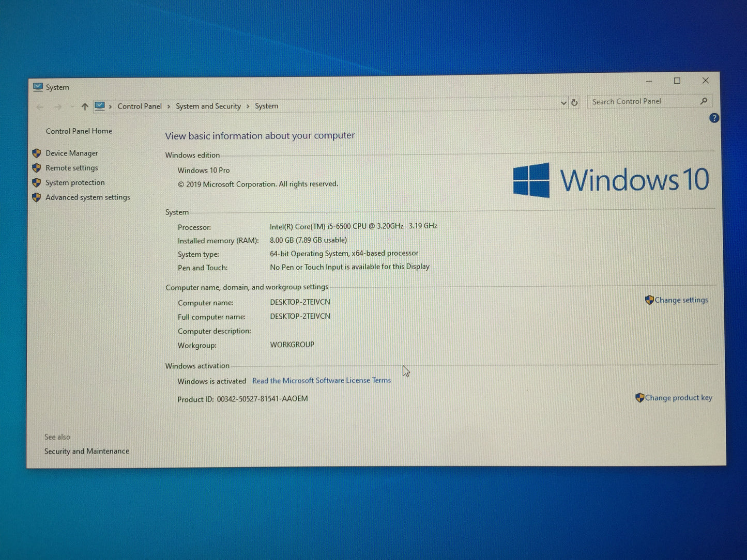Click the Forward navigation arrow
Image resolution: width=747 pixels, height=560 pixels.
58,107
